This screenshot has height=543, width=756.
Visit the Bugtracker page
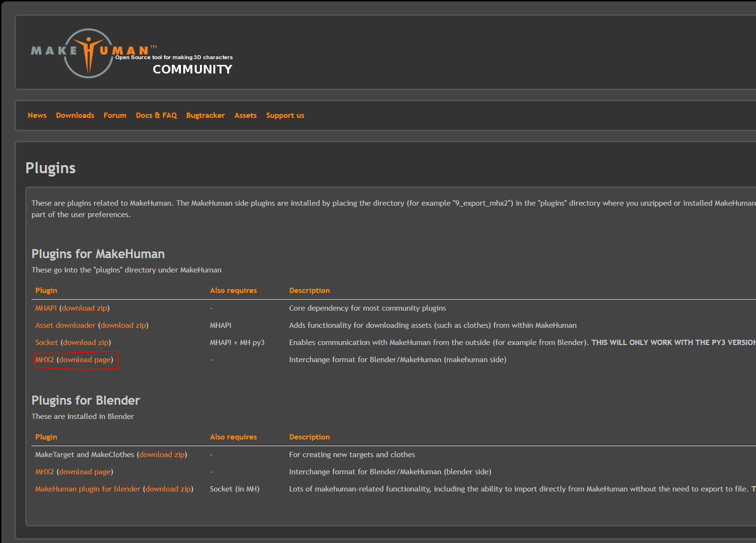205,115
